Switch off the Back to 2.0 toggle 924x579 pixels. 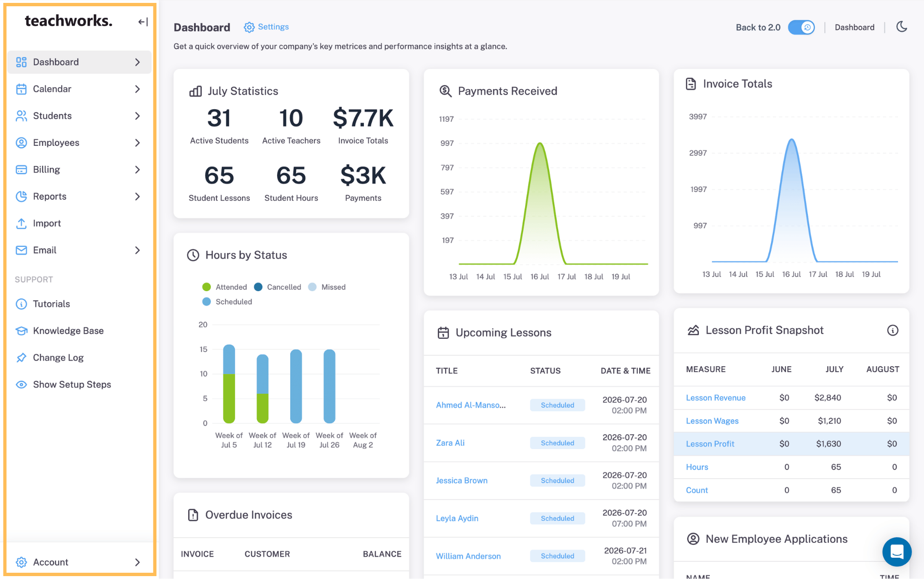pos(801,27)
